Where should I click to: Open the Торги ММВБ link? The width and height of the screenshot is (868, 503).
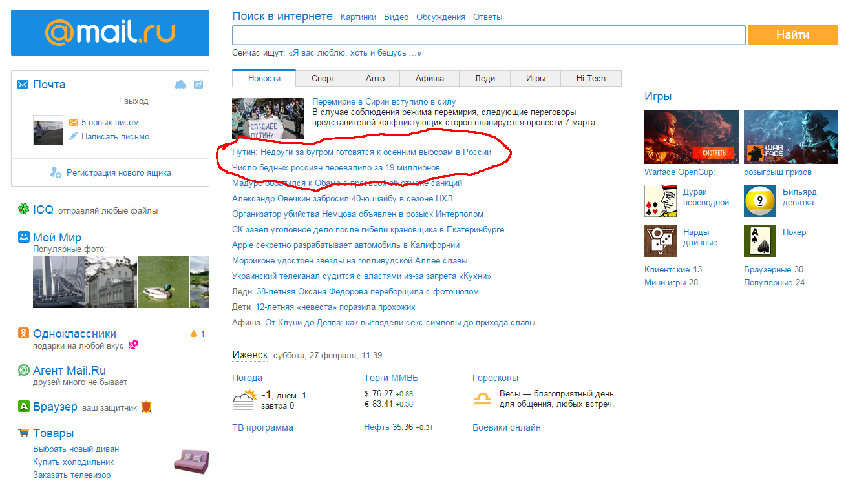tap(391, 378)
